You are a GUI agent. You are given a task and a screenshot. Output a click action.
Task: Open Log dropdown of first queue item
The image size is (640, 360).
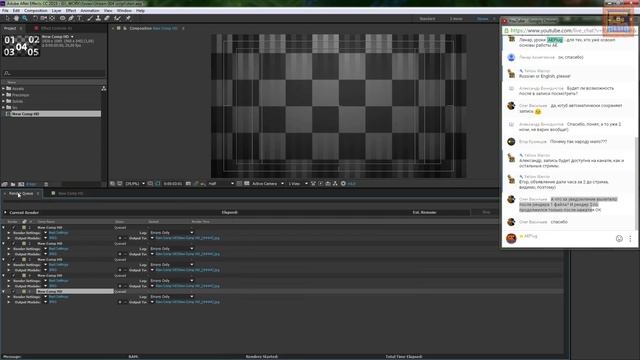[x=172, y=232]
